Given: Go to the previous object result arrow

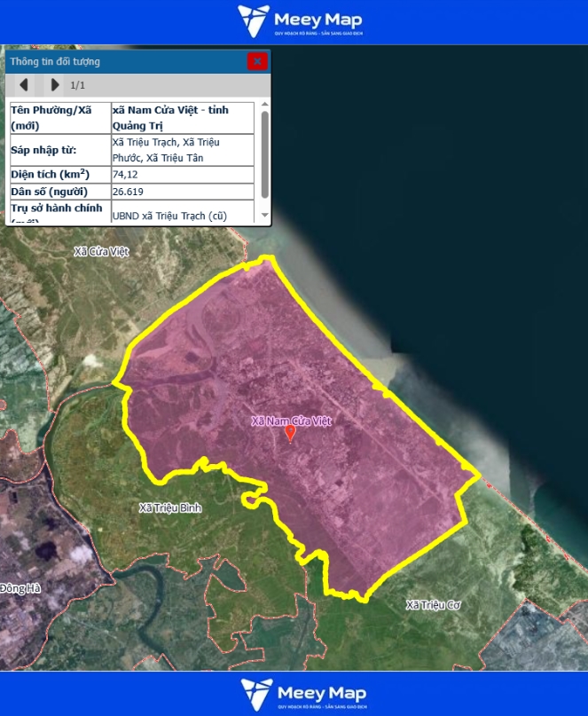Looking at the screenshot, I should pyautogui.click(x=24, y=85).
